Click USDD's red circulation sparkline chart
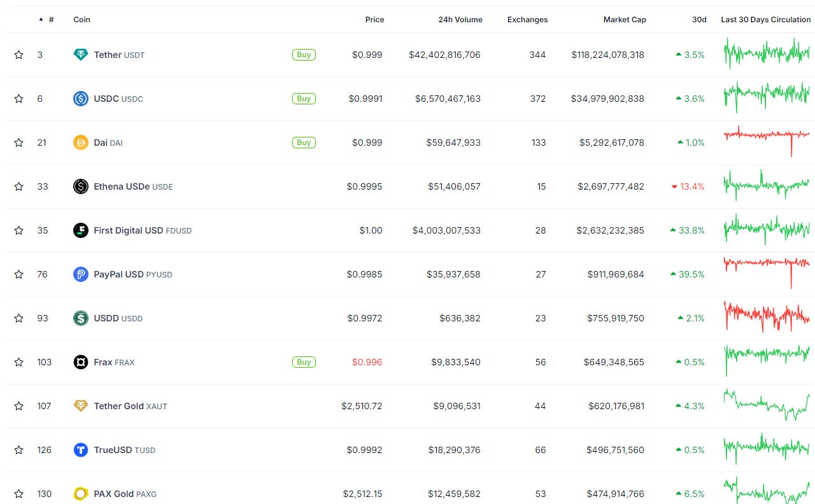Screen dimensions: 815x504 [767, 316]
